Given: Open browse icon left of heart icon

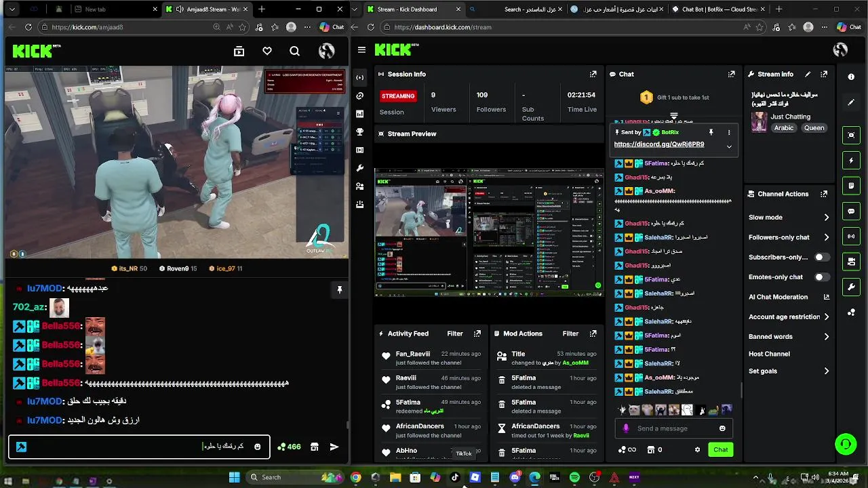Looking at the screenshot, I should tap(239, 51).
